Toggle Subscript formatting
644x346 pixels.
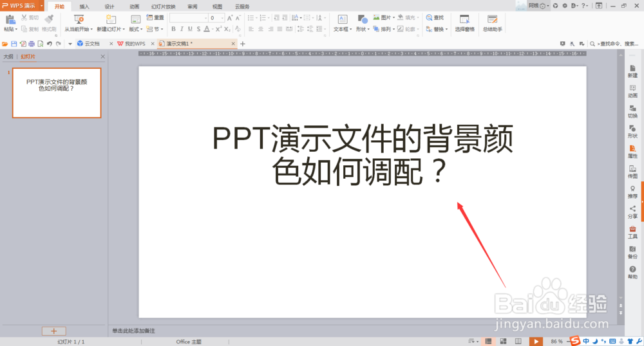227,29
